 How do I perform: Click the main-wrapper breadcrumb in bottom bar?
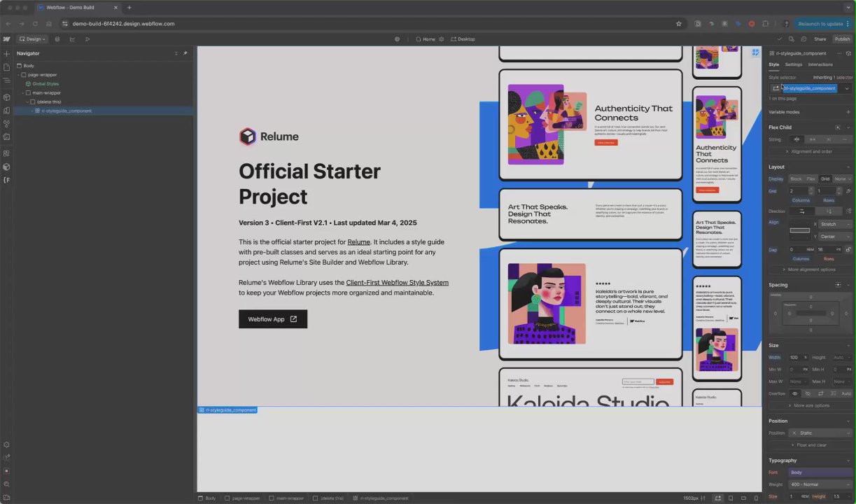[287, 498]
